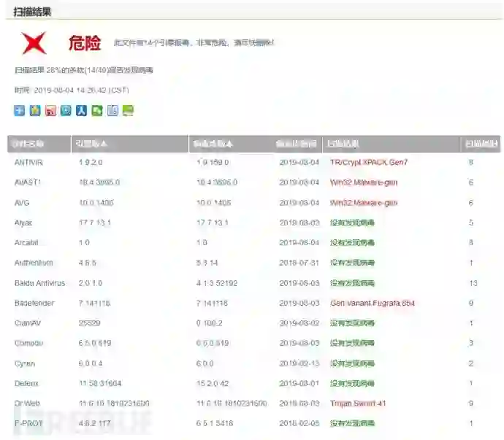Click the scan duration column header

[x=481, y=144]
